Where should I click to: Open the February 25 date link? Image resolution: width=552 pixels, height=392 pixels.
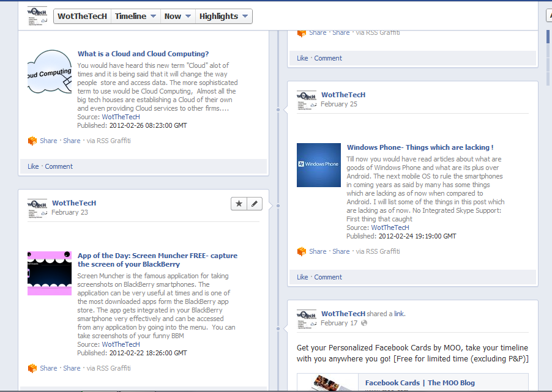pyautogui.click(x=338, y=104)
